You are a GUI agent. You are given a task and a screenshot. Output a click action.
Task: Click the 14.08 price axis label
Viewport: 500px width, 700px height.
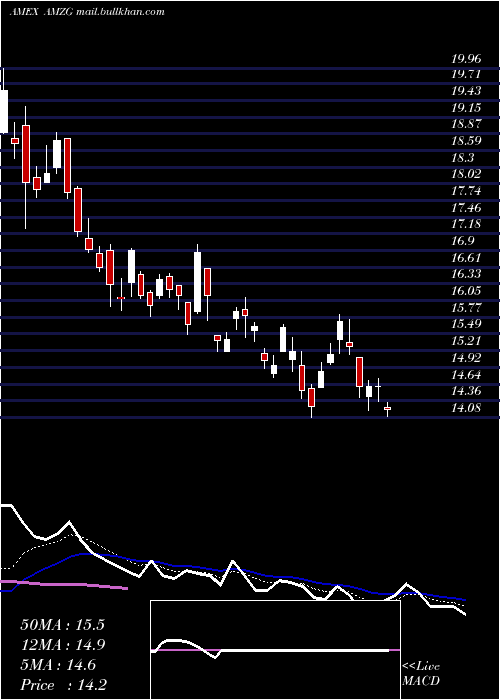click(x=467, y=408)
